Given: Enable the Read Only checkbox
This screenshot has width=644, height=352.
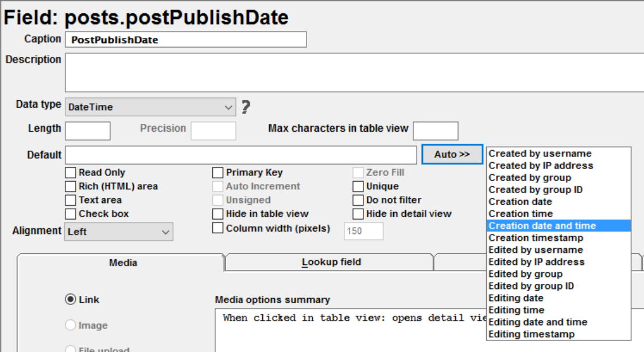Looking at the screenshot, I should pos(71,173).
